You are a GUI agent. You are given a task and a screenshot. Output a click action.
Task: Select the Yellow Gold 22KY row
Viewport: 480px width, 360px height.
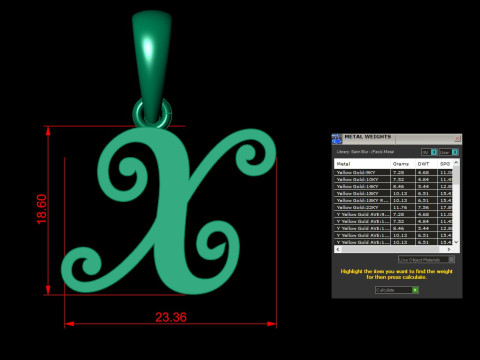[394, 207]
